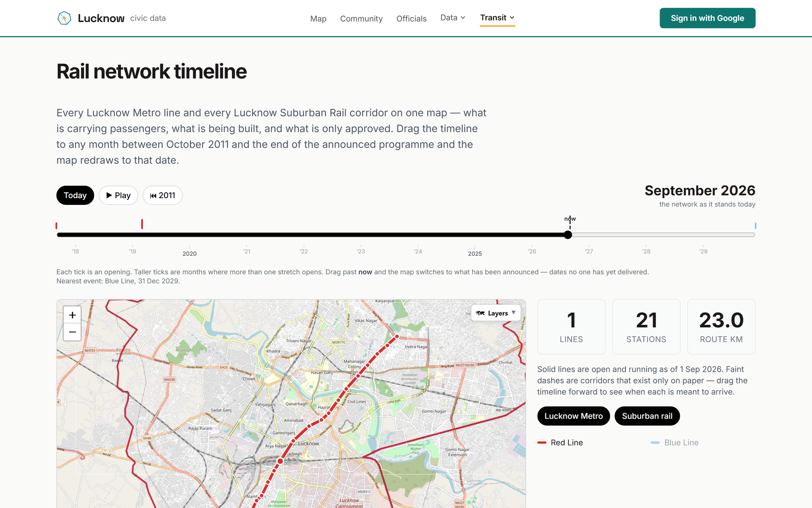Image resolution: width=812 pixels, height=508 pixels.
Task: Click the 'civic data' subtitle text
Action: tap(148, 18)
